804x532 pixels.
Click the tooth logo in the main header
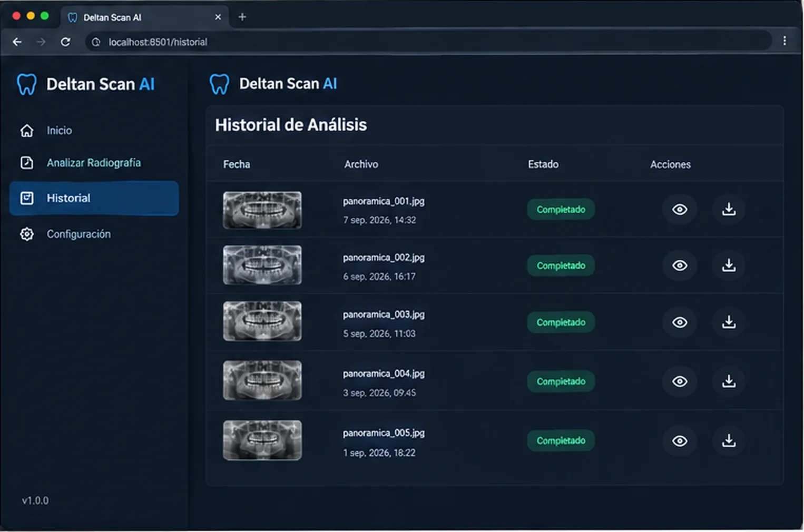point(219,84)
